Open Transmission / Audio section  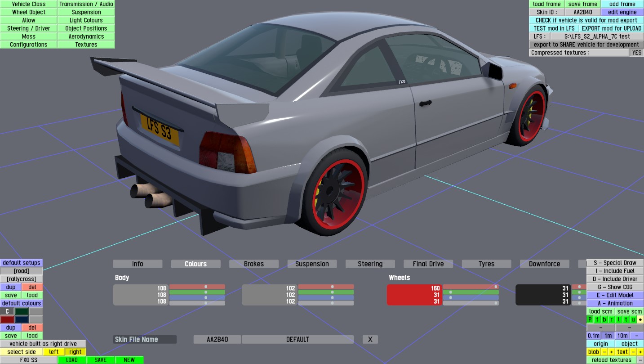pos(86,4)
